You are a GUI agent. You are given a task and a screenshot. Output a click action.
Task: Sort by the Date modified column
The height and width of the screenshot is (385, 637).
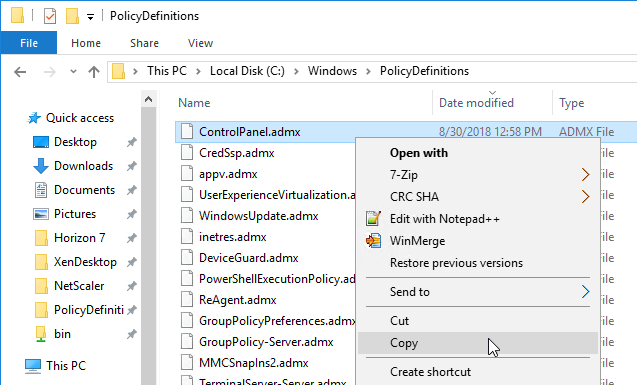[x=476, y=103]
